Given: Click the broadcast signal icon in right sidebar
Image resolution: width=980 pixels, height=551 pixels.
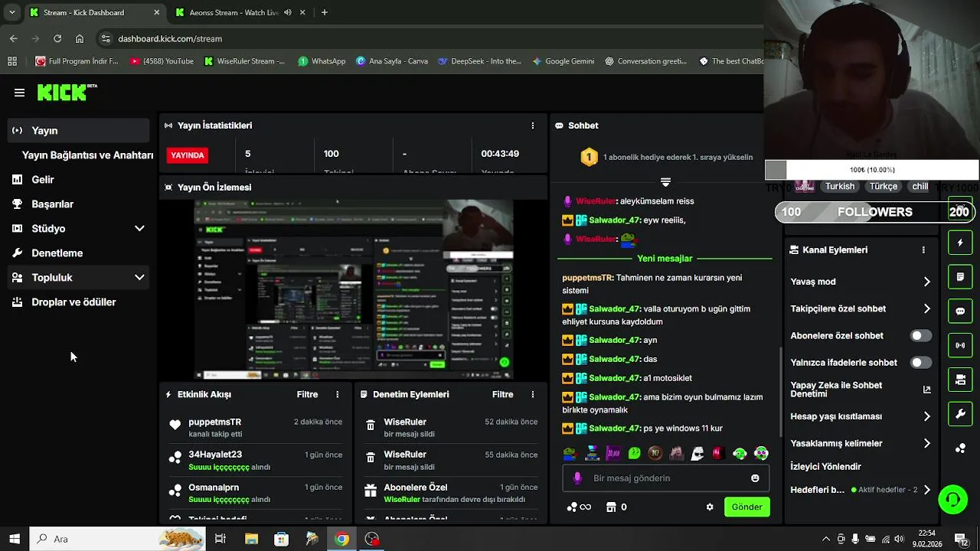Looking at the screenshot, I should coord(960,345).
